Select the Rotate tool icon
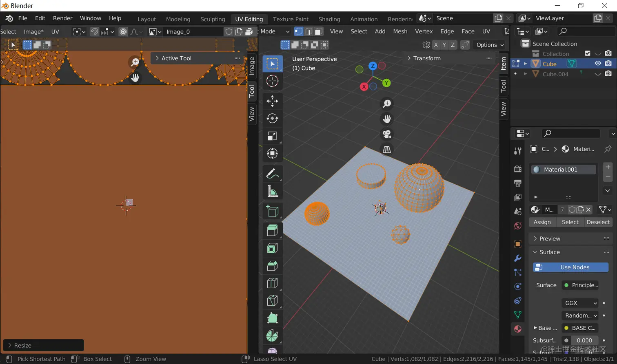Viewport: 617px width, 364px height. pos(272,118)
